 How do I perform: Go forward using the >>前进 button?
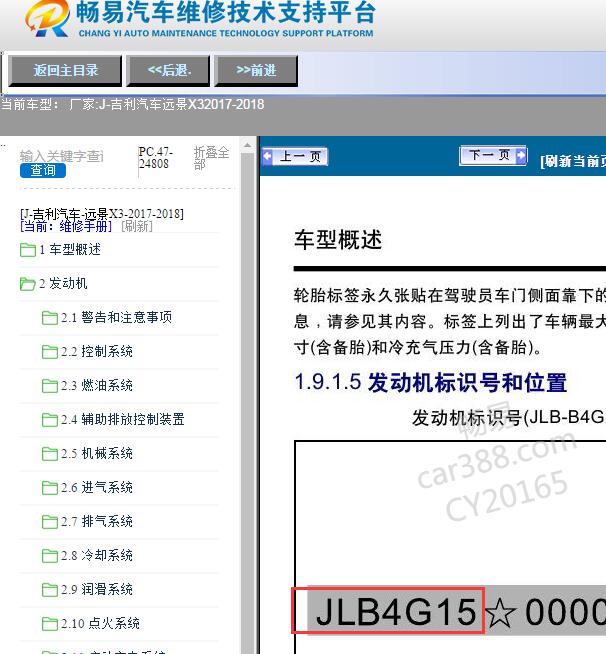tap(256, 71)
